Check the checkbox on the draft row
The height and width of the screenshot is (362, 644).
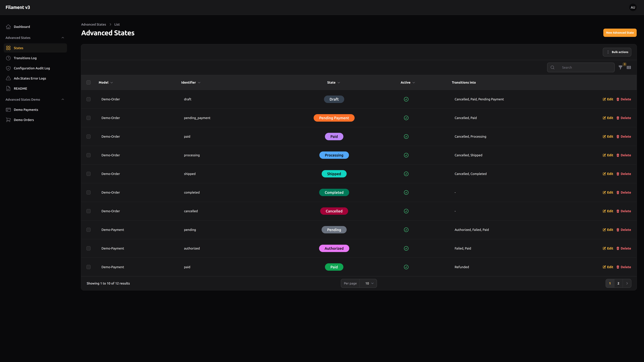(88, 99)
